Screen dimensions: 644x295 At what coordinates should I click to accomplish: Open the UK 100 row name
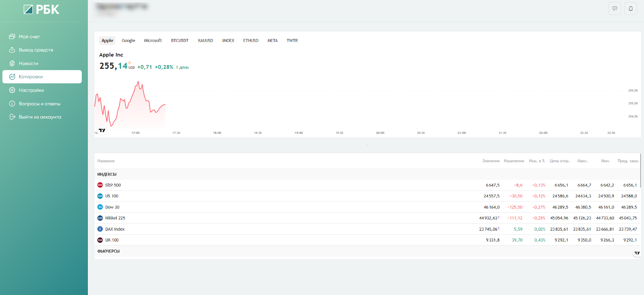click(x=112, y=240)
